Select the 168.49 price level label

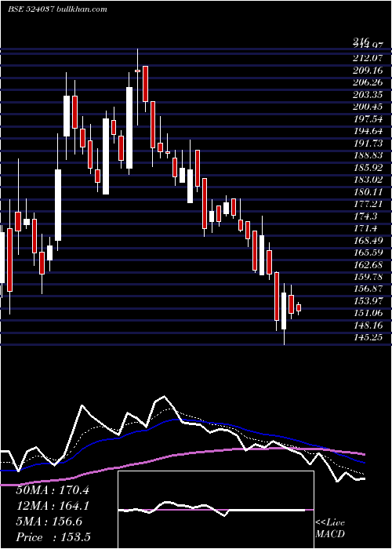click(x=368, y=240)
